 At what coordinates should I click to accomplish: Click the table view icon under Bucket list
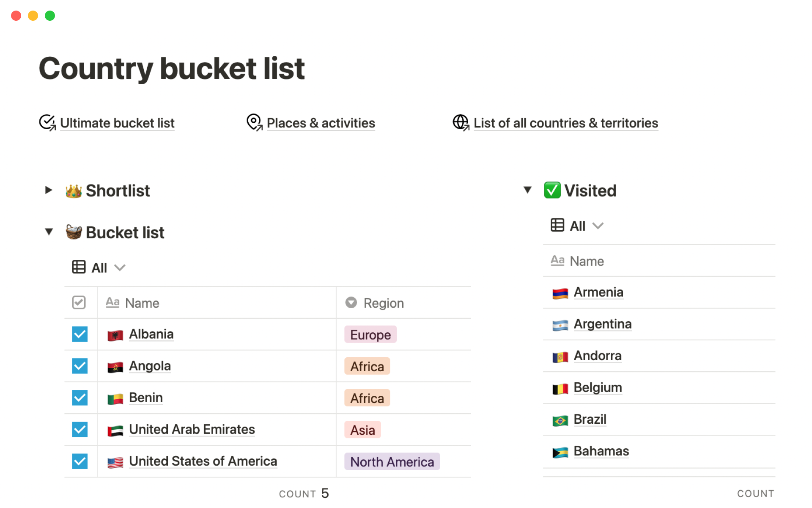point(79,267)
